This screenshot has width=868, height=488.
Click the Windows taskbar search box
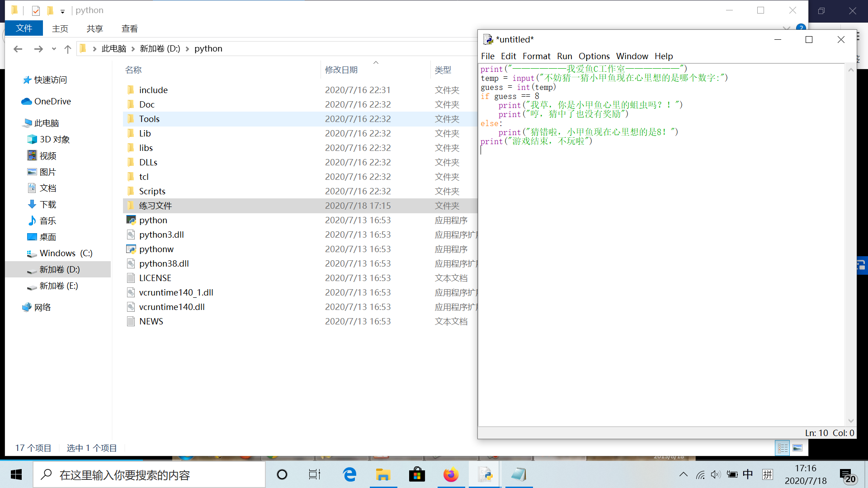click(x=149, y=474)
